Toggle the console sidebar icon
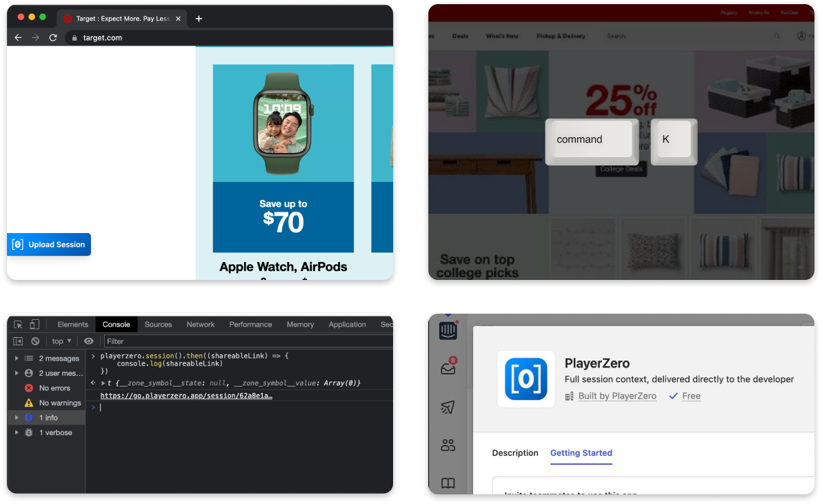This screenshot has height=504, width=822. pos(18,341)
